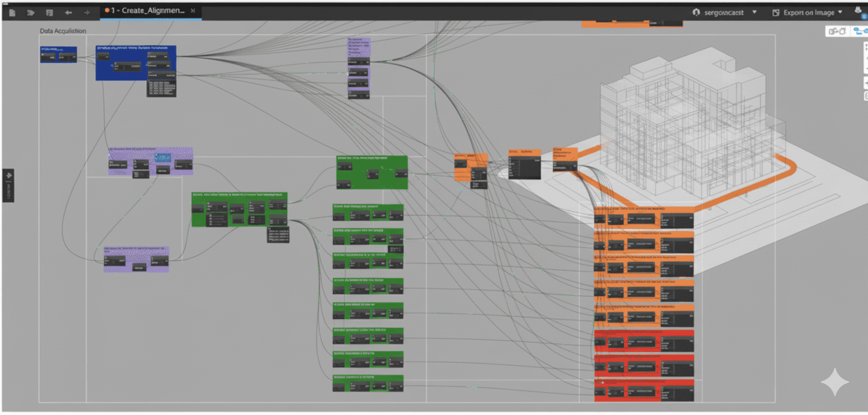
Task: Click the Export on Image button
Action: coord(810,12)
